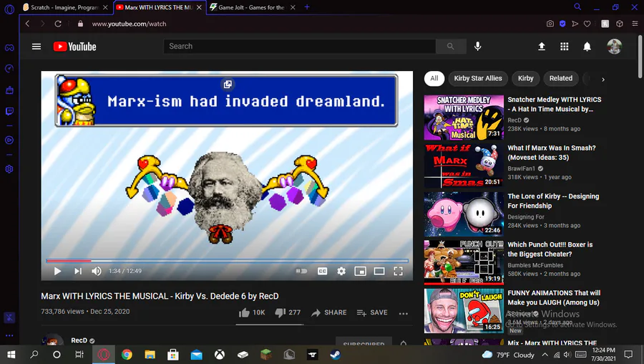
Task: Select the Kirby filter chip
Action: (x=525, y=78)
